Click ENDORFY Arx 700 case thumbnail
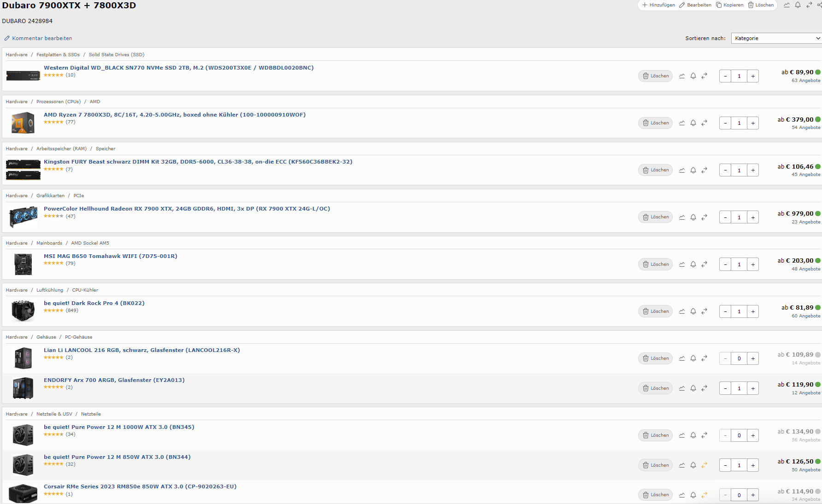822x504 pixels. [23, 388]
